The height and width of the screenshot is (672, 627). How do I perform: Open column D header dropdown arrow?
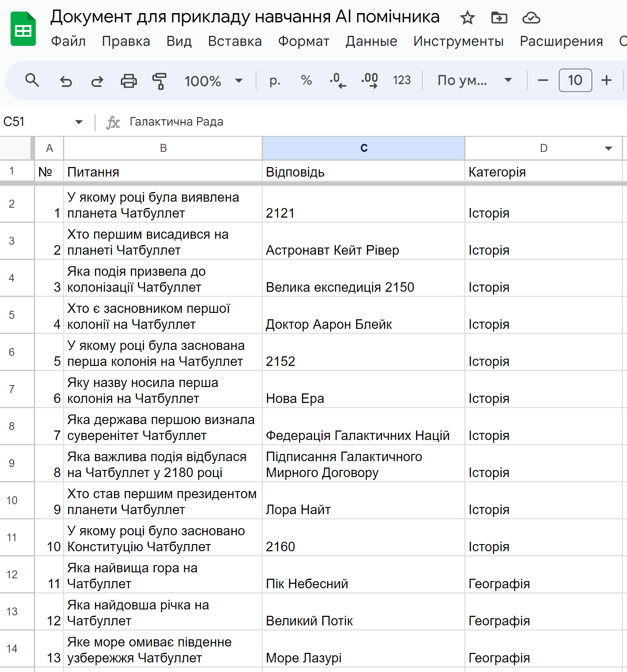click(608, 148)
